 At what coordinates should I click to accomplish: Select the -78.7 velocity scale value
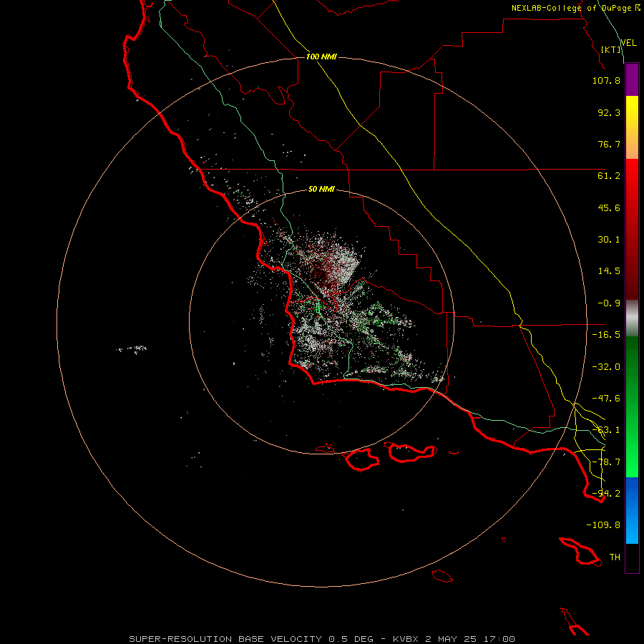click(x=606, y=462)
